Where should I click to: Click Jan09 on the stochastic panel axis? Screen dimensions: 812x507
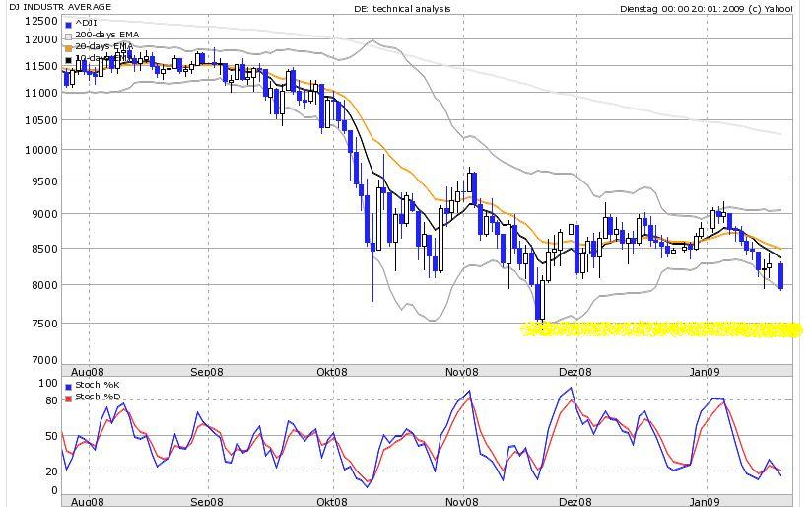click(705, 502)
